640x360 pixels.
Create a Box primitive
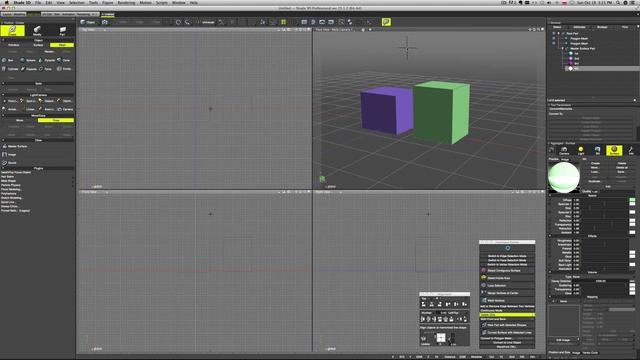8,60
